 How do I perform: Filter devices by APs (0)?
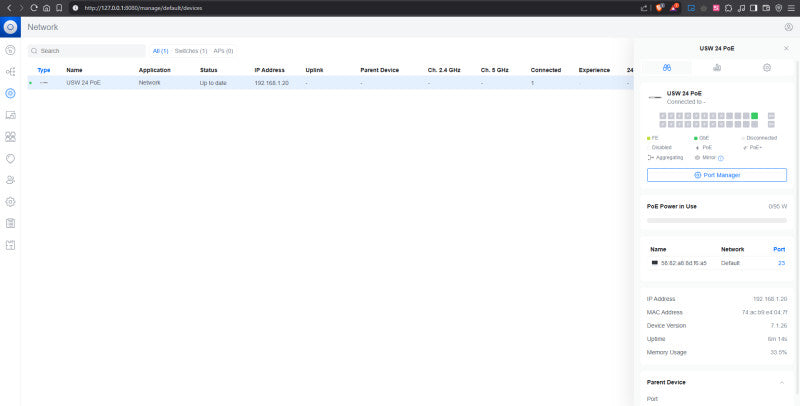[x=223, y=51]
